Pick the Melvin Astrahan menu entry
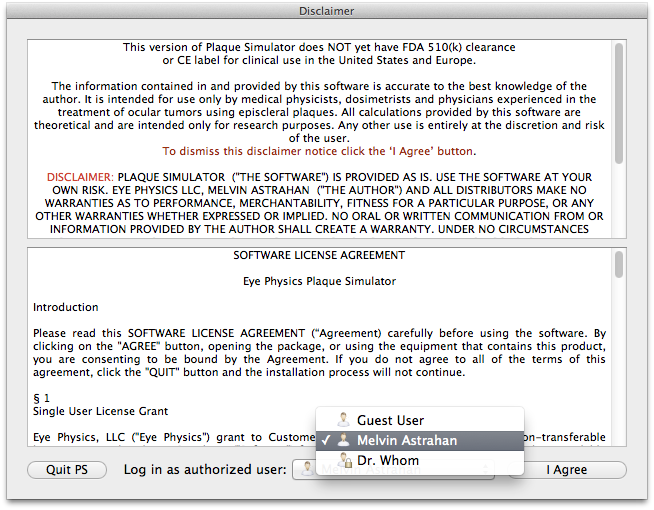 click(x=405, y=440)
